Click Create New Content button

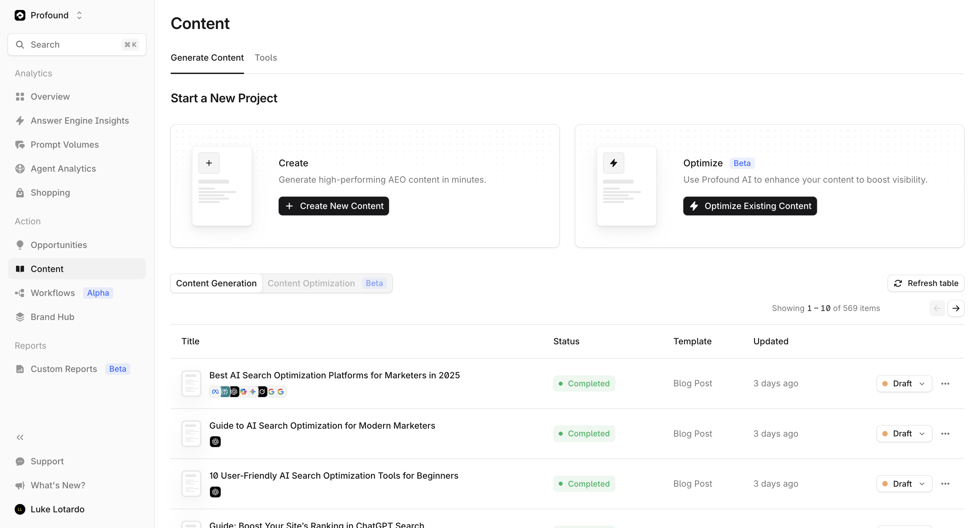pos(334,206)
